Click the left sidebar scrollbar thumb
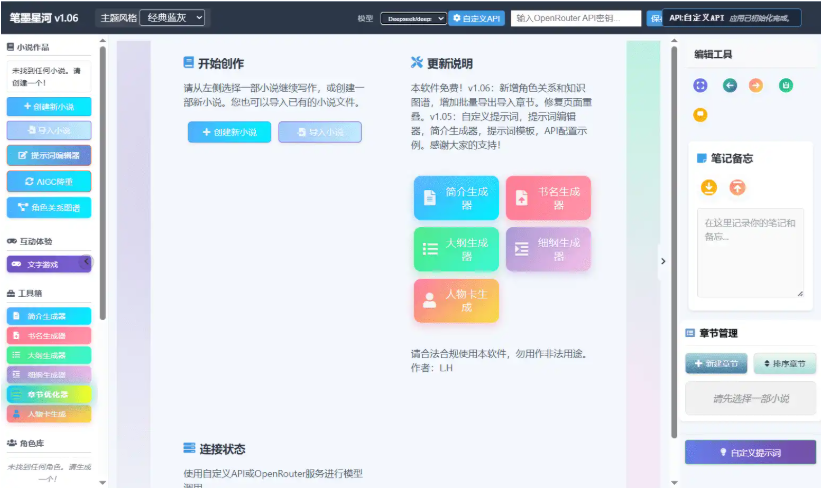The width and height of the screenshot is (821, 489). 103,183
